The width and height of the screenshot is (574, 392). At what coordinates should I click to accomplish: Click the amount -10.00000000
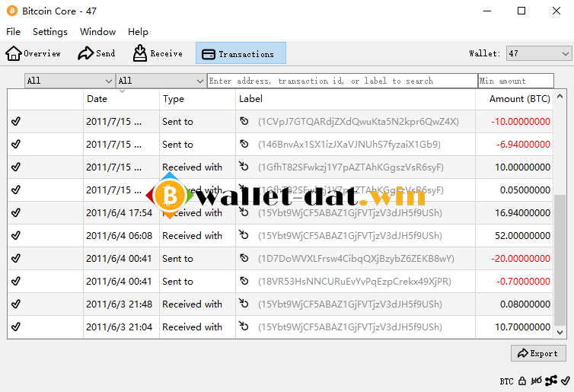(x=521, y=122)
